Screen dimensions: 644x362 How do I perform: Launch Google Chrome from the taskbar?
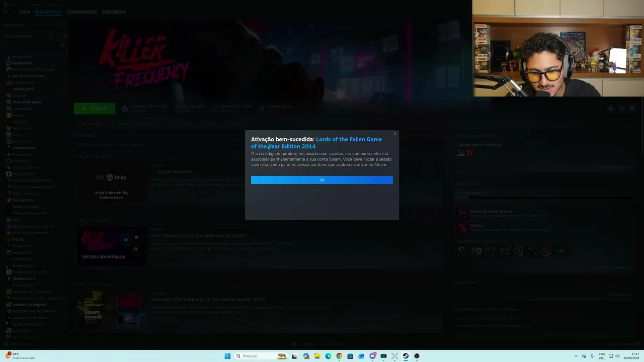(339, 356)
